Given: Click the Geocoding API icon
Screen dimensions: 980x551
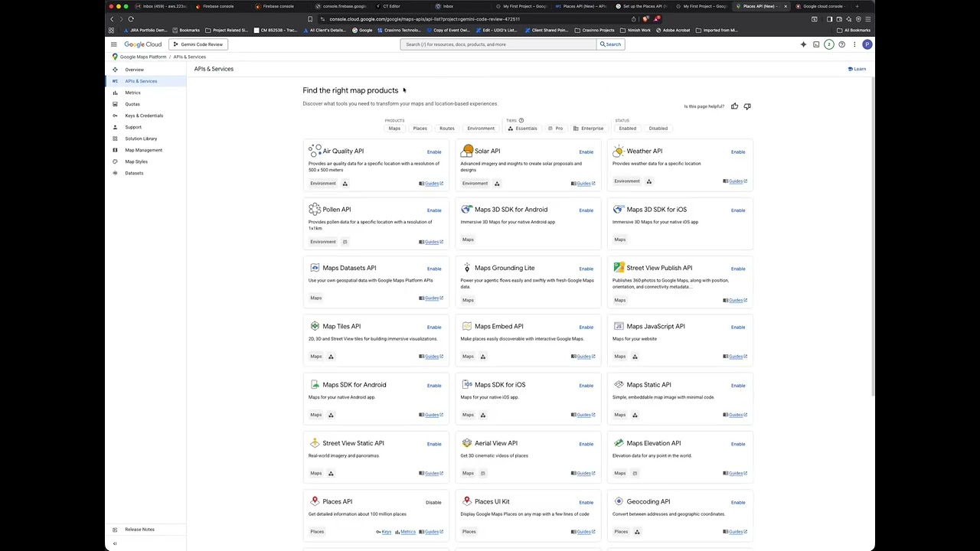Looking at the screenshot, I should point(619,501).
